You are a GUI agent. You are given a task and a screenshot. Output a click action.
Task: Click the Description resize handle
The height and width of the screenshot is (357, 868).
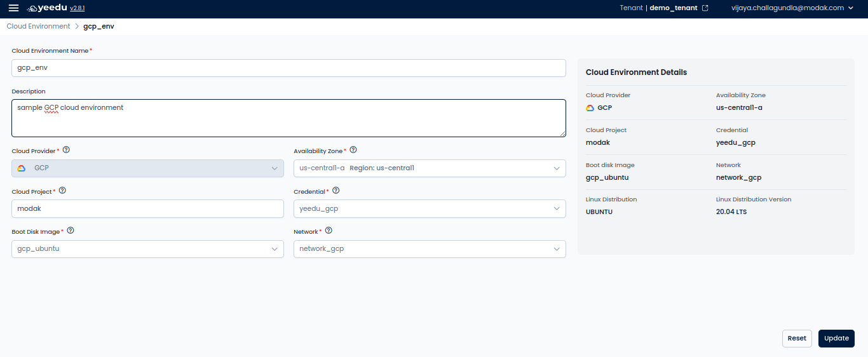click(x=562, y=133)
